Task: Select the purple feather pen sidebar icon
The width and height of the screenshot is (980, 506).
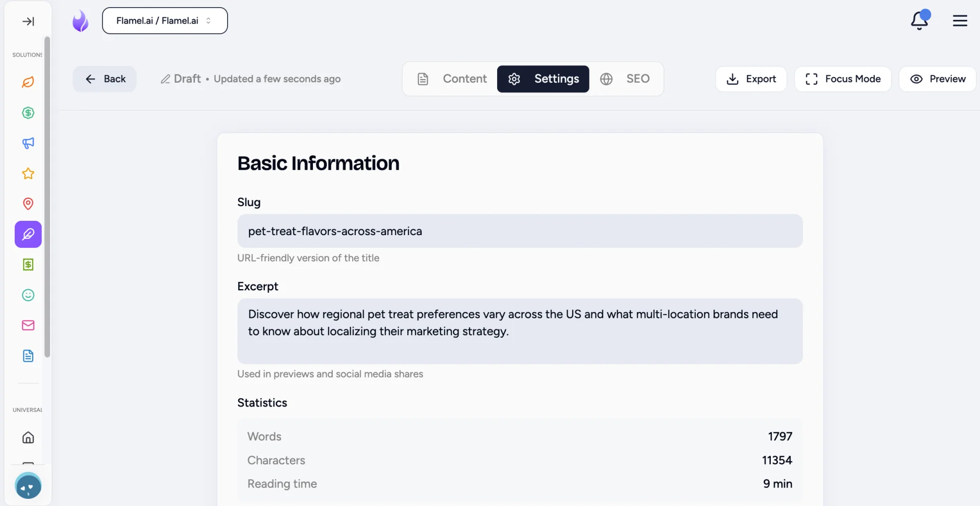Action: 28,234
